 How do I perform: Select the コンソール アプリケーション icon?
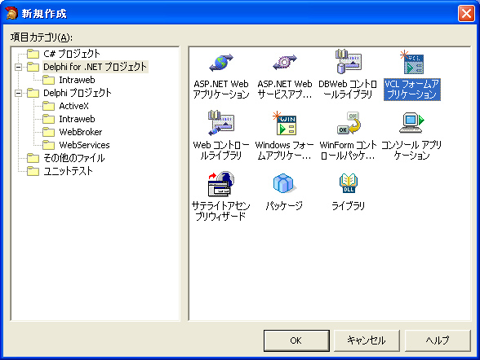tap(412, 123)
